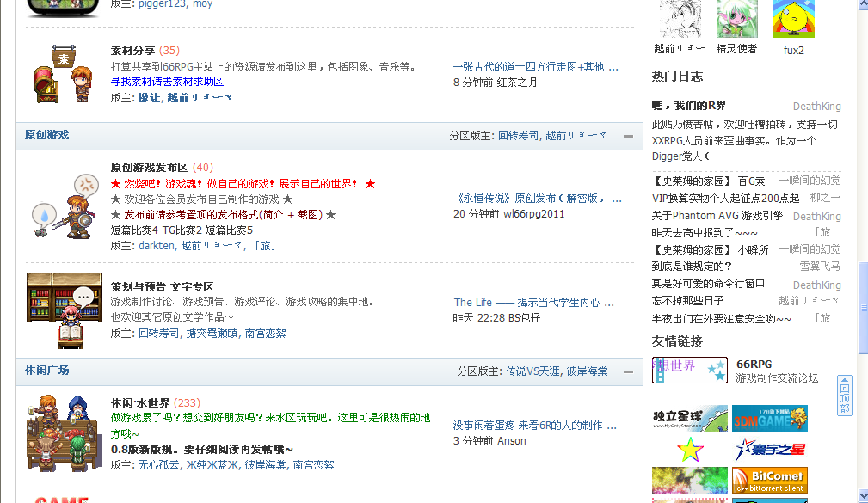Open moderator 南宫恋絮 in 休闲·水世界
868x503 pixels.
(x=313, y=465)
